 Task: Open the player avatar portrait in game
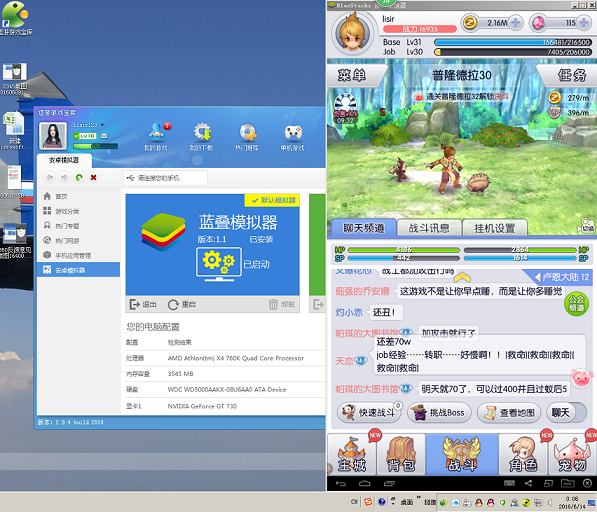(353, 33)
